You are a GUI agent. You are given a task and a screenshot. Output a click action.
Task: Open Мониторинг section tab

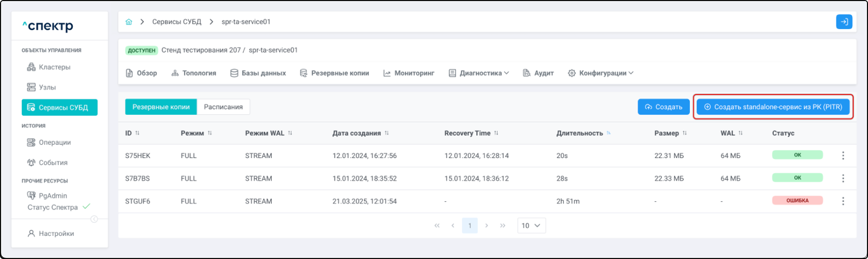tap(409, 73)
